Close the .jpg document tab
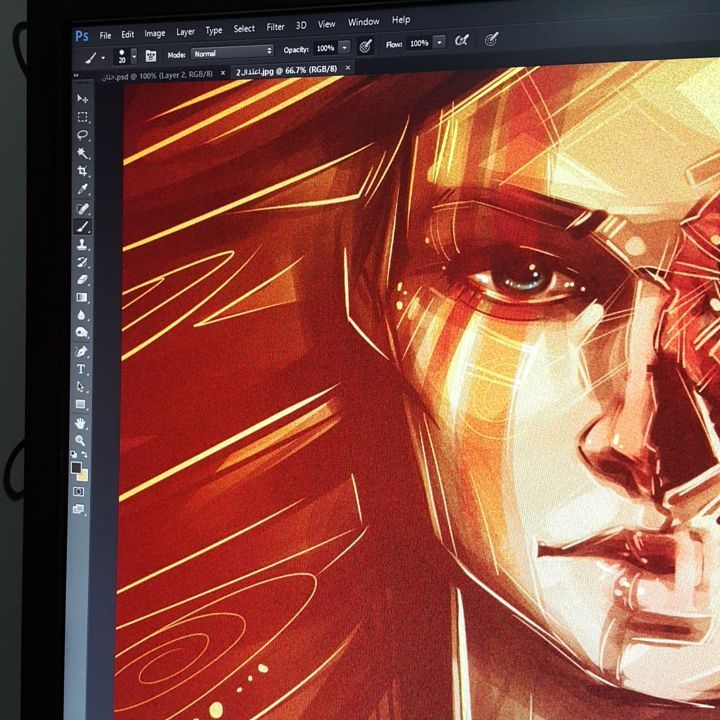Screen dimensions: 720x720 click(348, 68)
